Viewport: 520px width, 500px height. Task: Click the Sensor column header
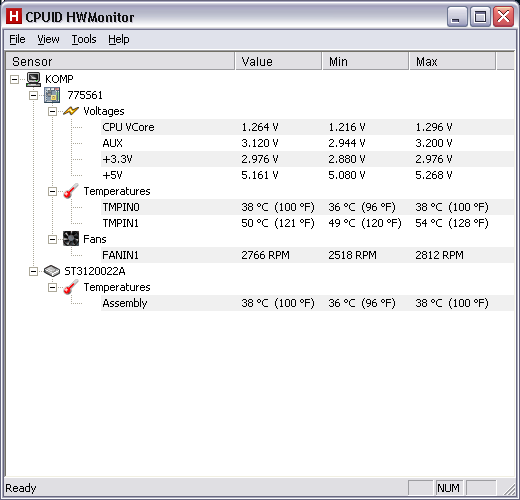click(x=120, y=61)
